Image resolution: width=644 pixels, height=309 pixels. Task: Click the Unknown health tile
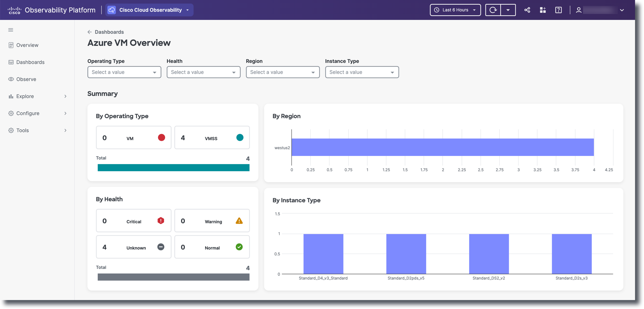click(x=134, y=247)
